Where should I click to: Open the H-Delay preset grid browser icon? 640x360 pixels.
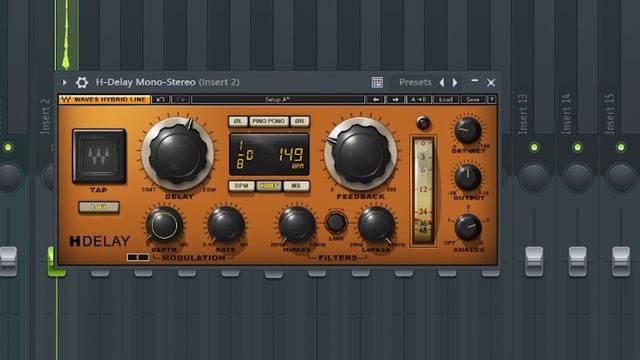377,82
